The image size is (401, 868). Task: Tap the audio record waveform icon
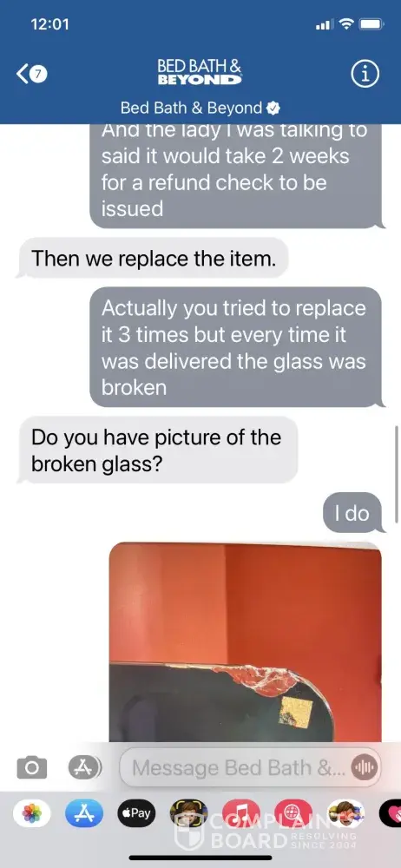(x=364, y=767)
